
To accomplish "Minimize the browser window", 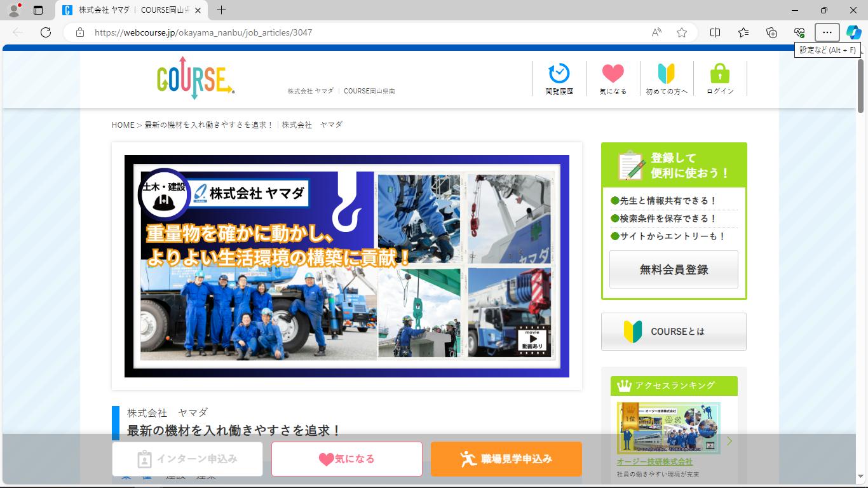I will point(795,10).
